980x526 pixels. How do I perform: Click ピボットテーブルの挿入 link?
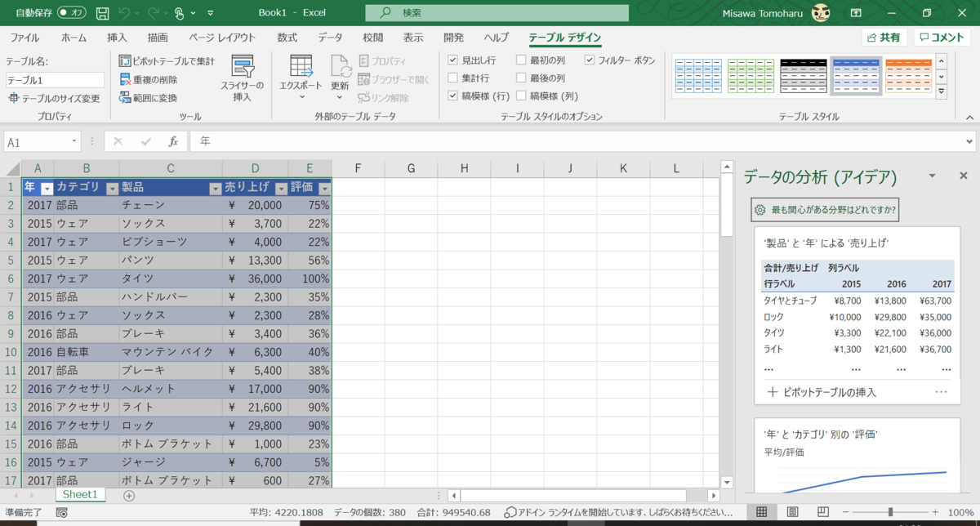[822, 392]
